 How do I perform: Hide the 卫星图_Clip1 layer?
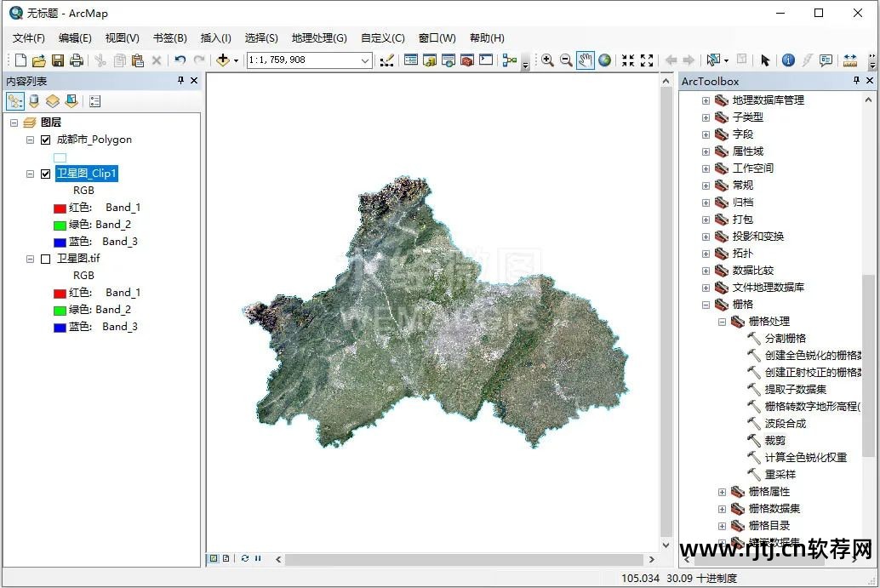click(46, 174)
